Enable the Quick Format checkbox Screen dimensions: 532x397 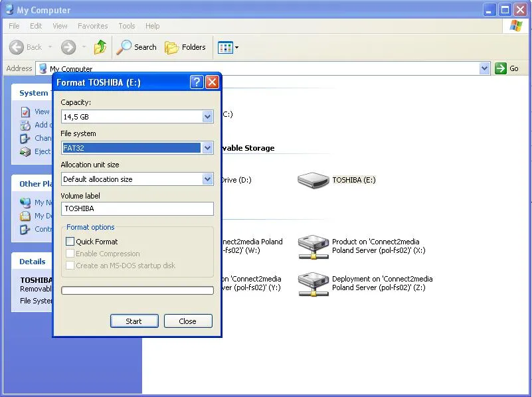coord(70,242)
